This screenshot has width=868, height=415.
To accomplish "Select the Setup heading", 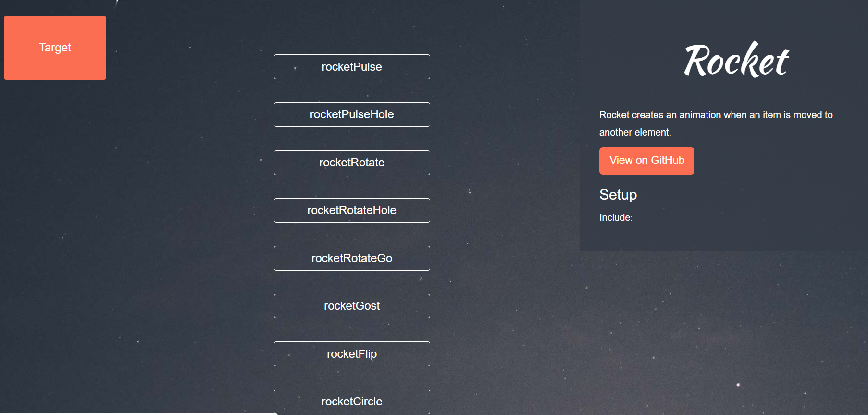I will (618, 195).
